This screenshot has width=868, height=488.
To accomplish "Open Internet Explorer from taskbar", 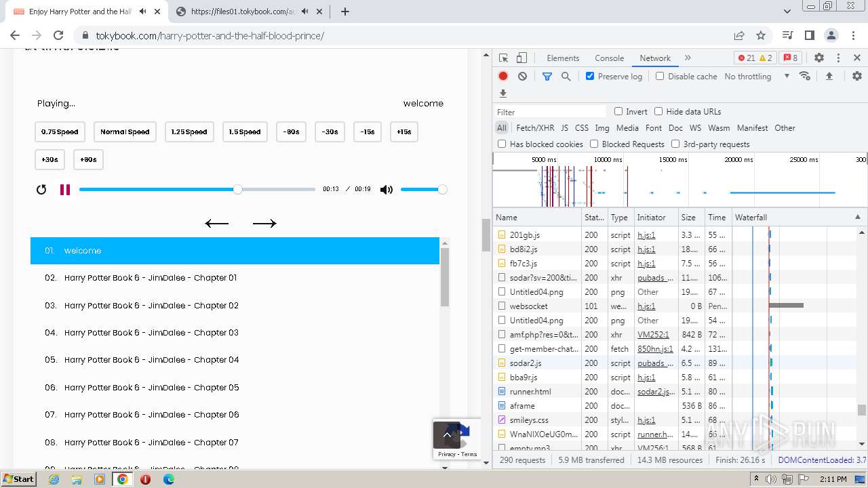I will click(x=54, y=479).
